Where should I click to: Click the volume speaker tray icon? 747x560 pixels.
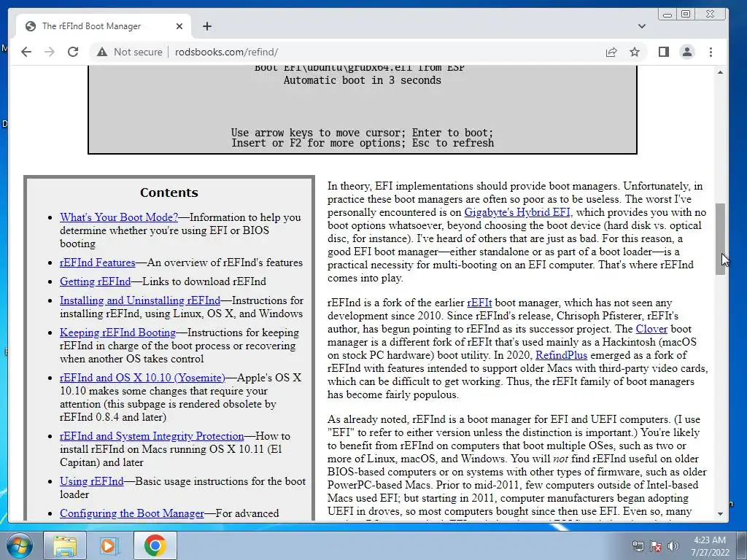(673, 546)
